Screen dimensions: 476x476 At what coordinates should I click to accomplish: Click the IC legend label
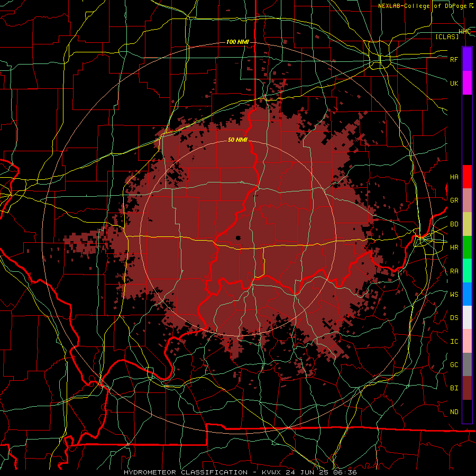click(454, 342)
